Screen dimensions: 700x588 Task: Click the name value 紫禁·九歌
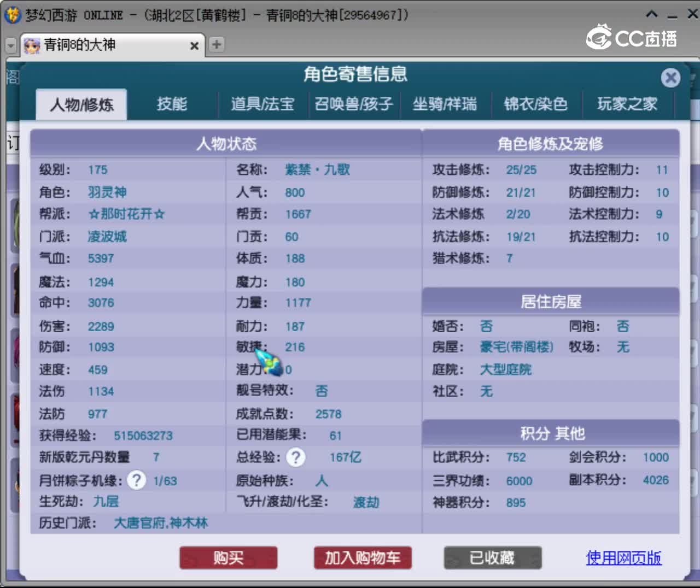pos(317,170)
